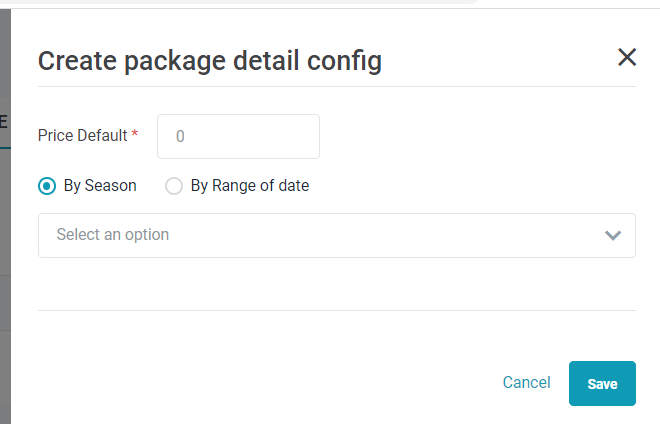Click the divider line below the dialog title

(x=336, y=87)
